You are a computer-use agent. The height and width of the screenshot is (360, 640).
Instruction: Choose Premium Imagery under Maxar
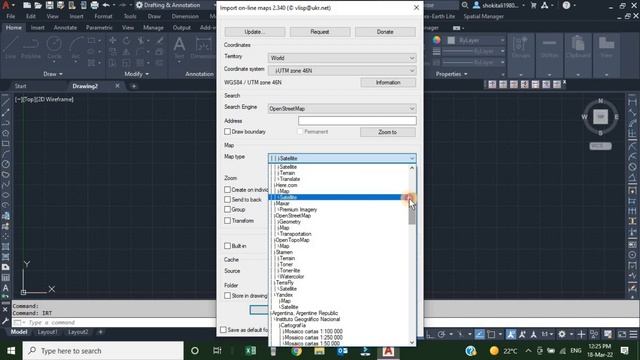click(298, 210)
